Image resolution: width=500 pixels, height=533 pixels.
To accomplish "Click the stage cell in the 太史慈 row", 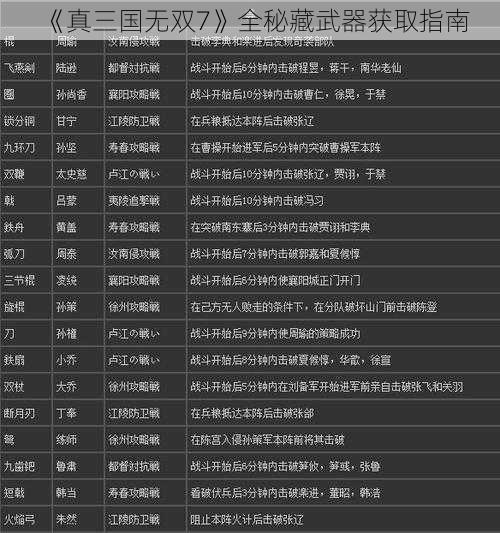I will pyautogui.click(x=134, y=174).
